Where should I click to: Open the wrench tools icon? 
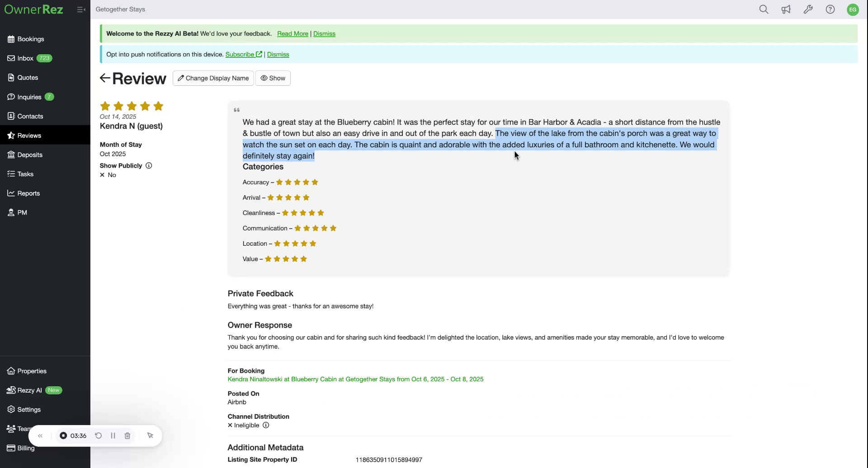pos(808,9)
